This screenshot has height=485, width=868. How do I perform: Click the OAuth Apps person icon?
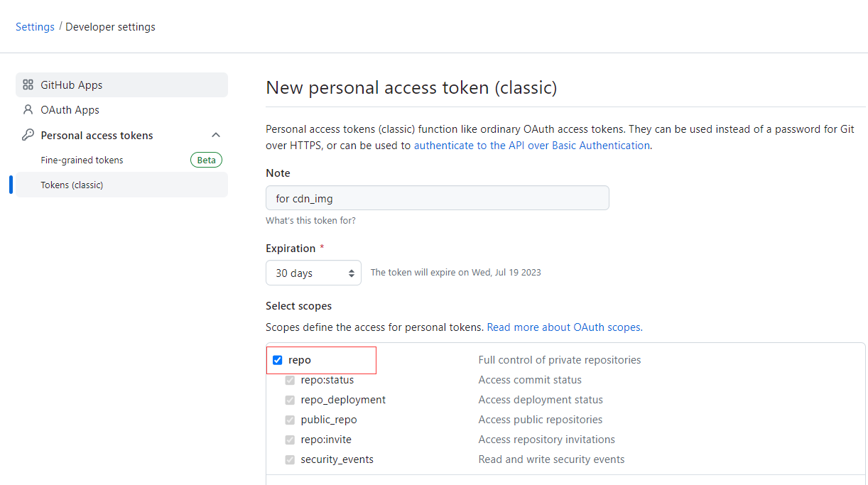[28, 110]
